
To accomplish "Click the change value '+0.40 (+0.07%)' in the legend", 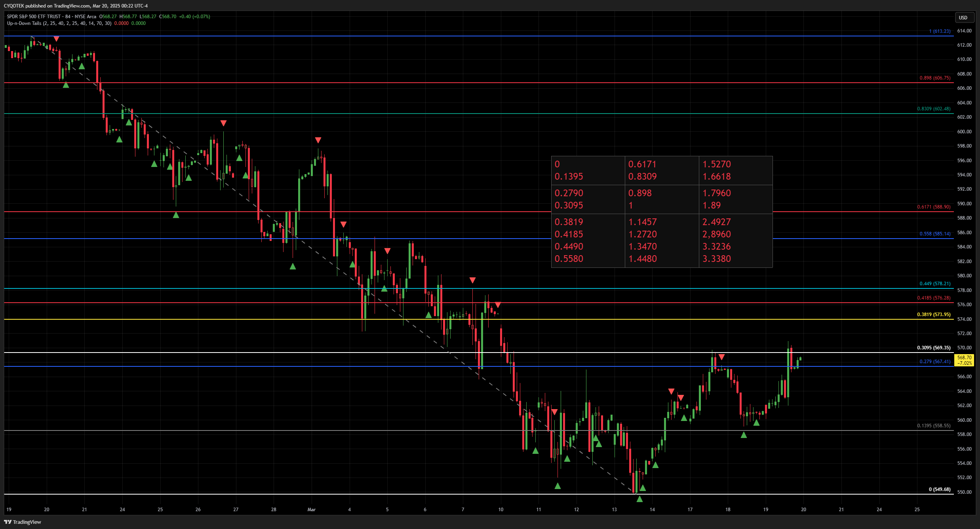I will (x=194, y=17).
